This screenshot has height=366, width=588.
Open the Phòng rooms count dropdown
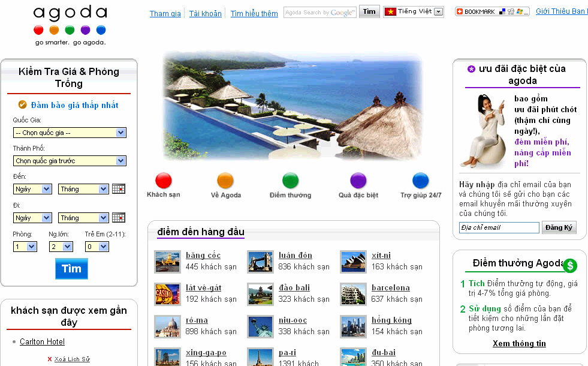coord(25,247)
